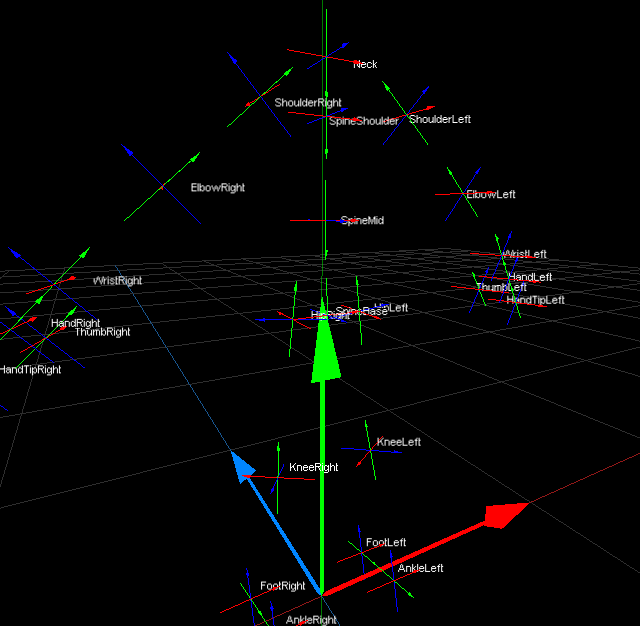Click the HandRight joint label

click(x=75, y=324)
